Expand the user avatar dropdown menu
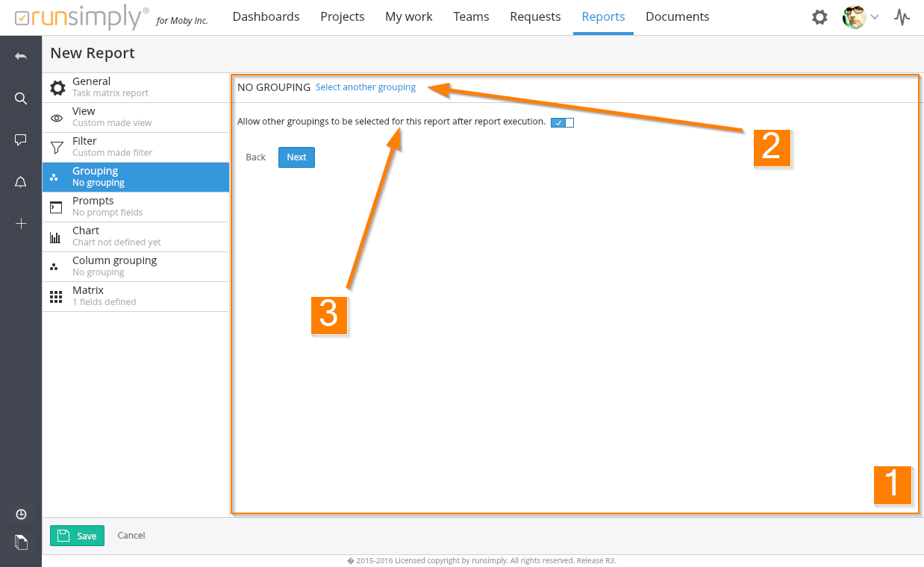Screen dimensions: 924x567 pyautogui.click(x=861, y=17)
